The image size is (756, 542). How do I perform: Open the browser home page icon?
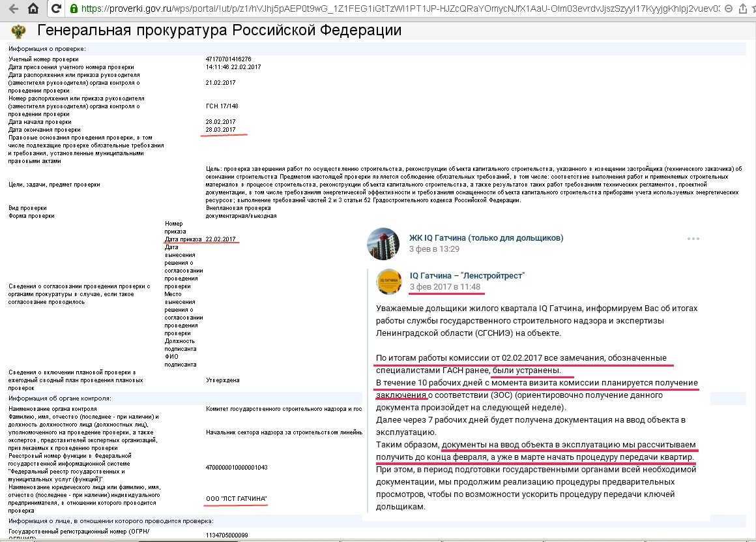(x=33, y=8)
